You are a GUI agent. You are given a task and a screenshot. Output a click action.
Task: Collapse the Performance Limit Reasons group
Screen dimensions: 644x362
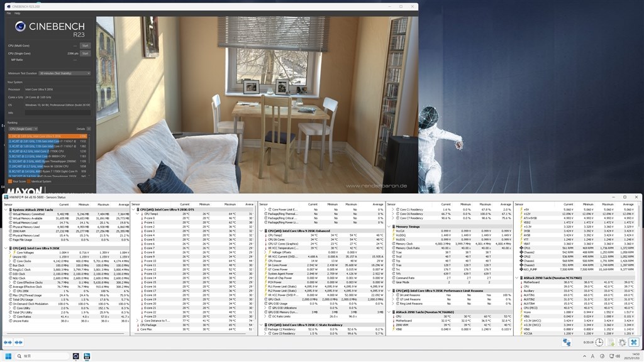click(389, 290)
